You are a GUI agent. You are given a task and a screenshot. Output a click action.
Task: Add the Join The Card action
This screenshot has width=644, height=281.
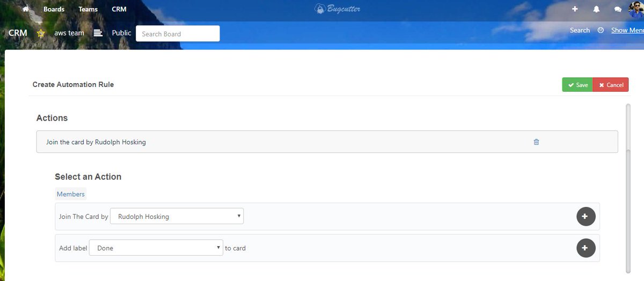586,217
